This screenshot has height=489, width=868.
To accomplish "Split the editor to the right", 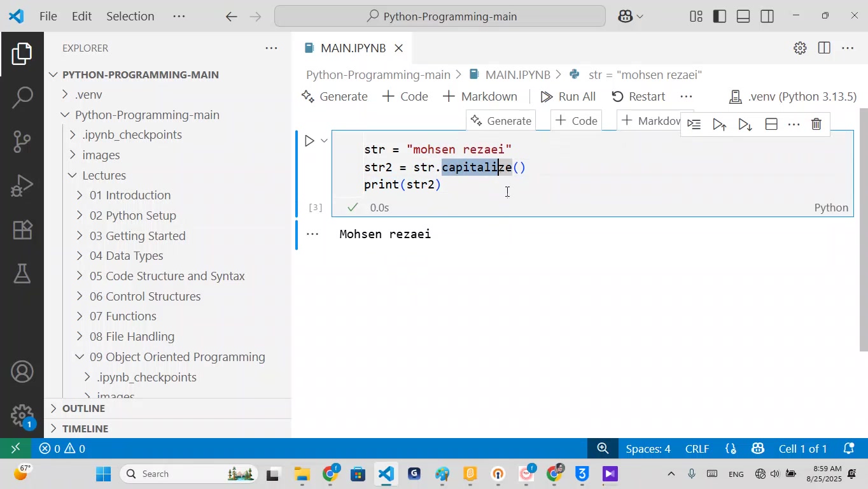I will point(824,48).
